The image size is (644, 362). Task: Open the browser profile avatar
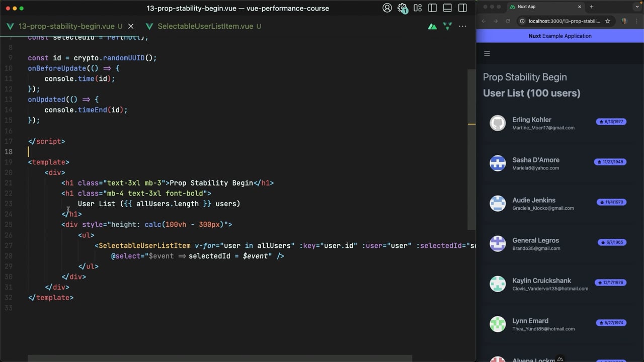624,21
